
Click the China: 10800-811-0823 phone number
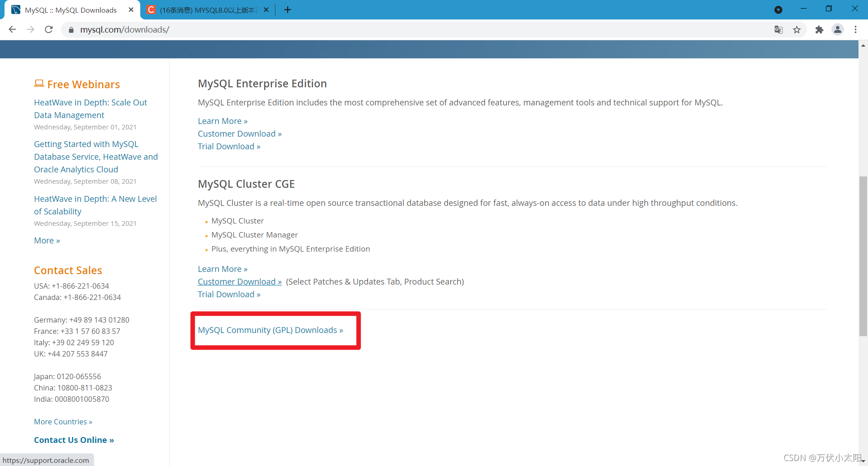coord(73,388)
